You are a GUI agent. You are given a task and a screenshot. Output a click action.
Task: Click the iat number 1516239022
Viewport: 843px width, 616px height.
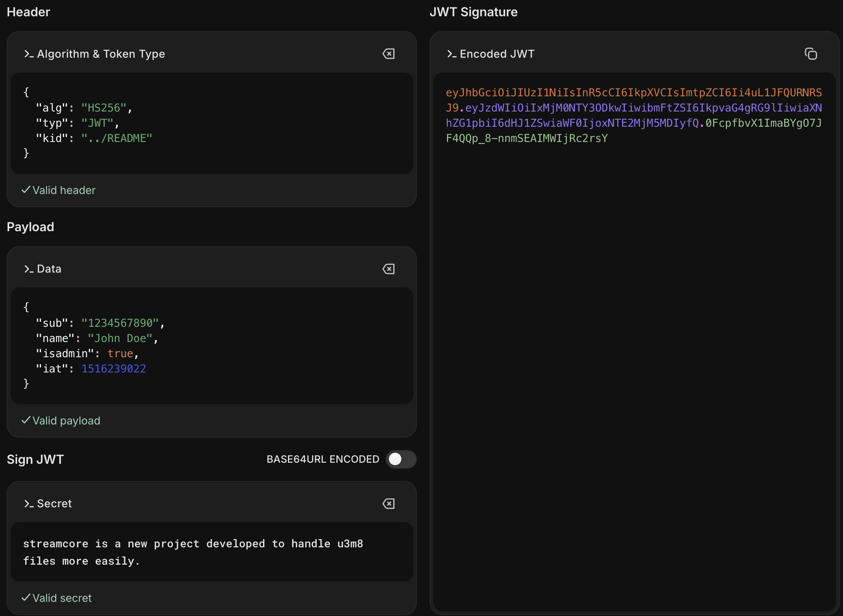pyautogui.click(x=114, y=369)
